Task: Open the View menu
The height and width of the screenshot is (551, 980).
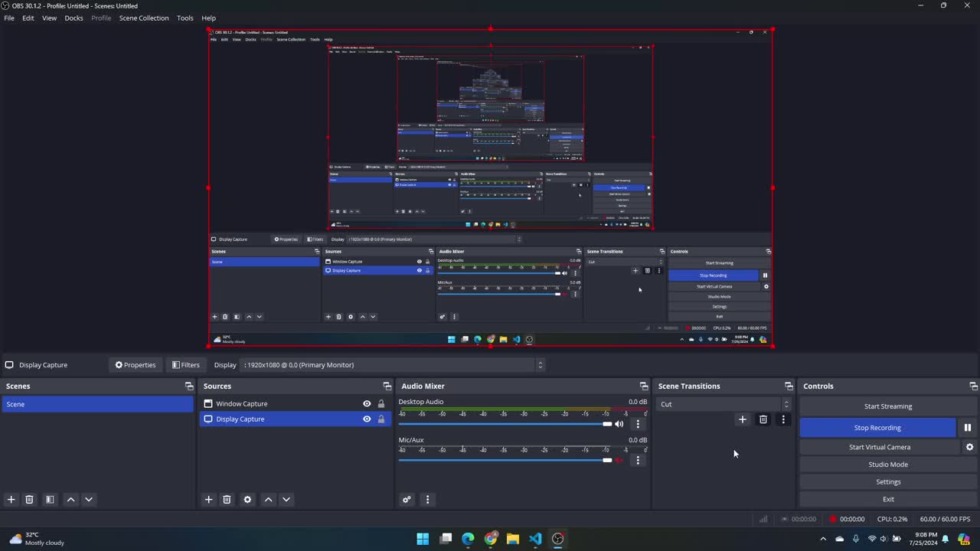Action: coord(49,18)
